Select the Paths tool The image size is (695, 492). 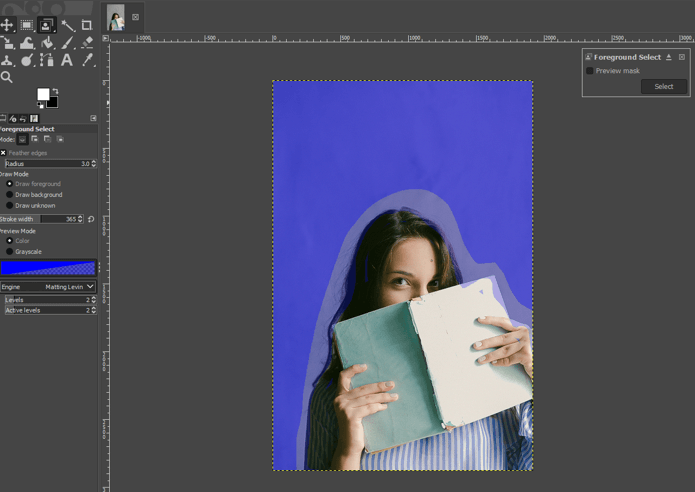47,60
